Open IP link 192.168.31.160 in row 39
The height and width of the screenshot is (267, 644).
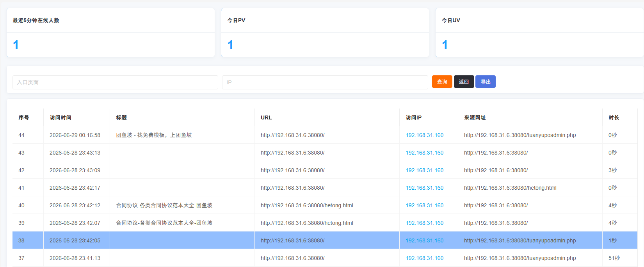[425, 223]
